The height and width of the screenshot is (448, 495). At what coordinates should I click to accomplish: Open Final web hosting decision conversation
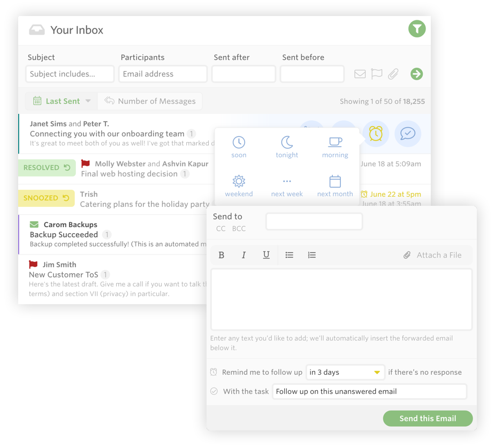(129, 174)
